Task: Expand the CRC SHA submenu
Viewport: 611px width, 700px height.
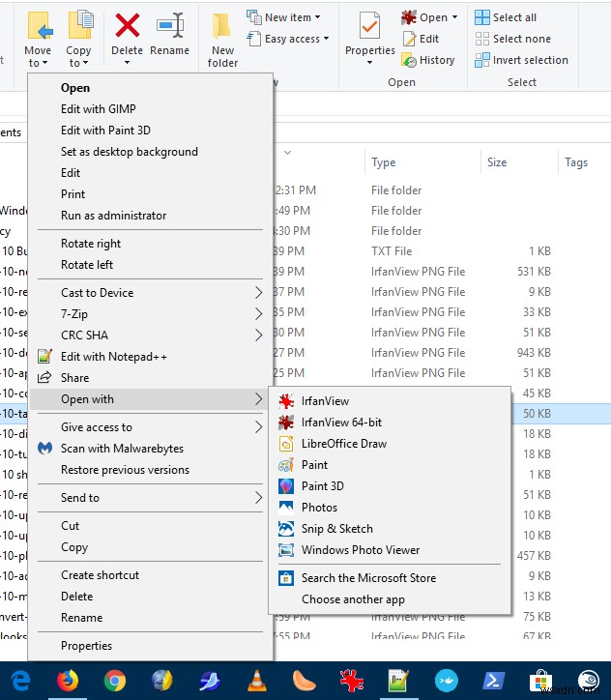Action: (x=258, y=335)
